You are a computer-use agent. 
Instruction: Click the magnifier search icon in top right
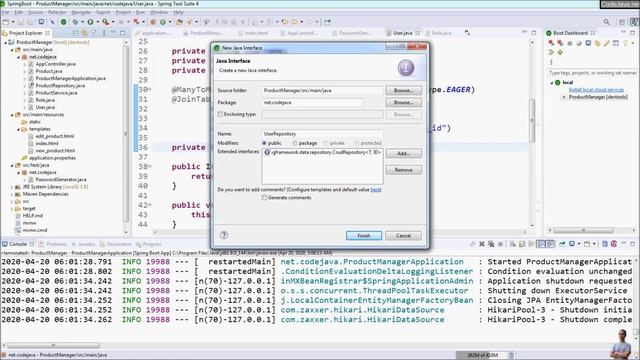pyautogui.click(x=607, y=22)
